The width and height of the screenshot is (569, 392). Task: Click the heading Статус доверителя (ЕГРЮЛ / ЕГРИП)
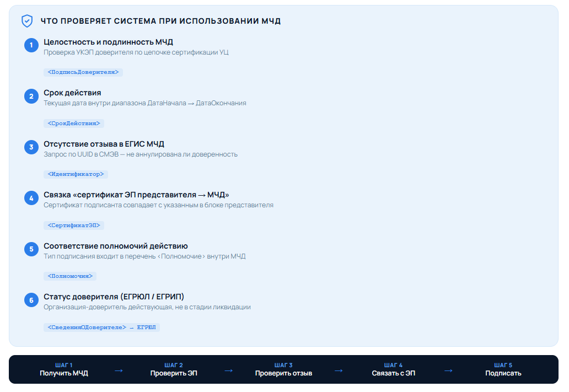114,297
